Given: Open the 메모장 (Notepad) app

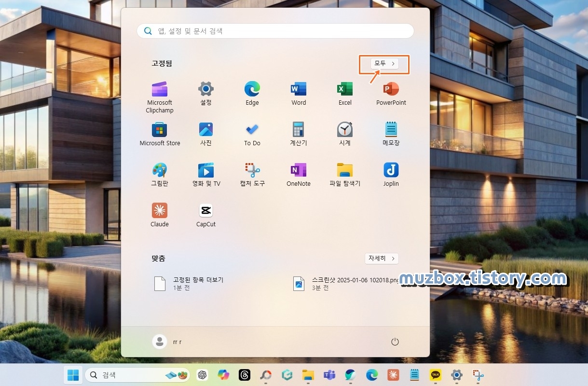Looking at the screenshot, I should (391, 129).
